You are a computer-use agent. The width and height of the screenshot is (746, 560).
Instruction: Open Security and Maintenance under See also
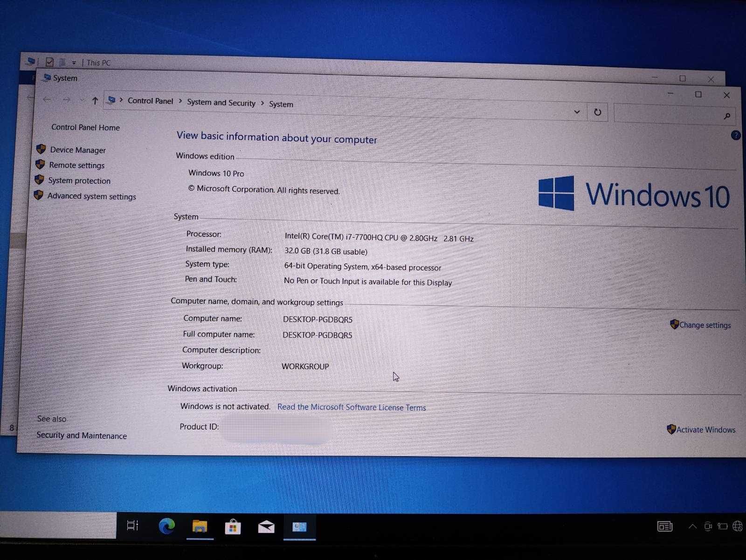(82, 436)
